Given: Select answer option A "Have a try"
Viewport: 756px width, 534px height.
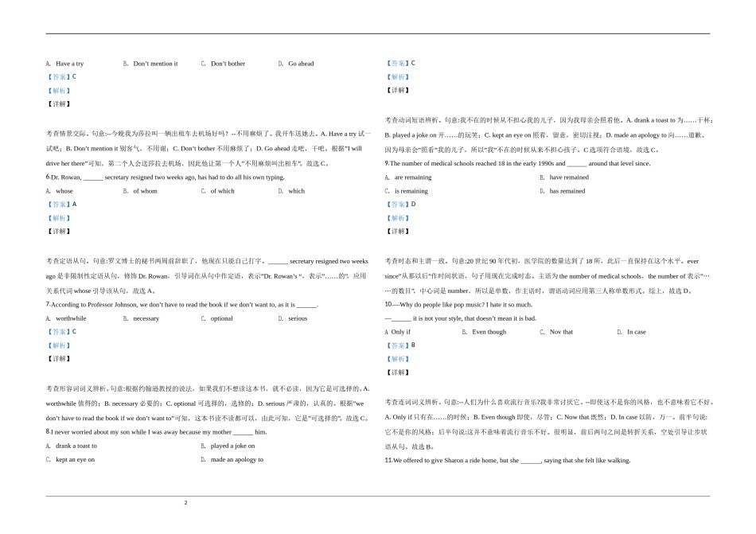Looking at the screenshot, I should 68,62.
